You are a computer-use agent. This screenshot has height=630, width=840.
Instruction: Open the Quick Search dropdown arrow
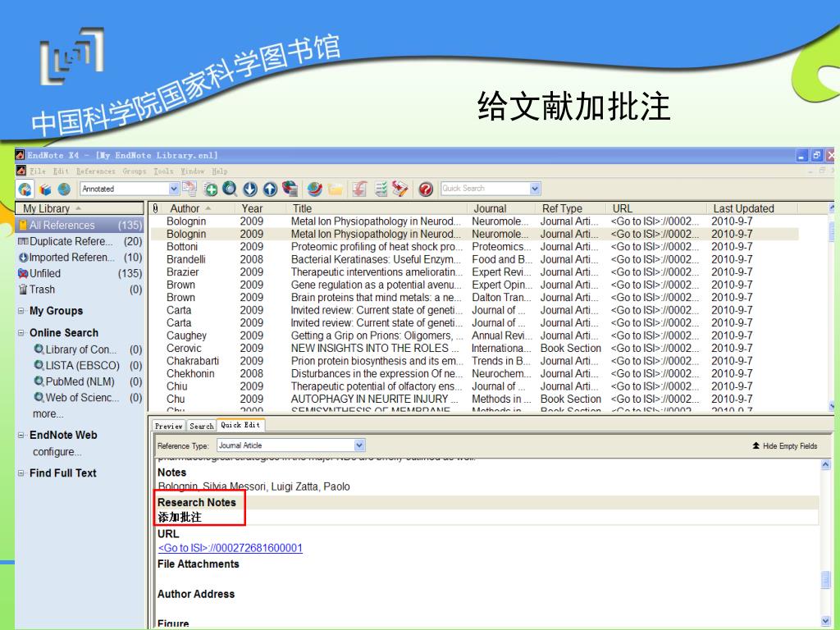535,189
